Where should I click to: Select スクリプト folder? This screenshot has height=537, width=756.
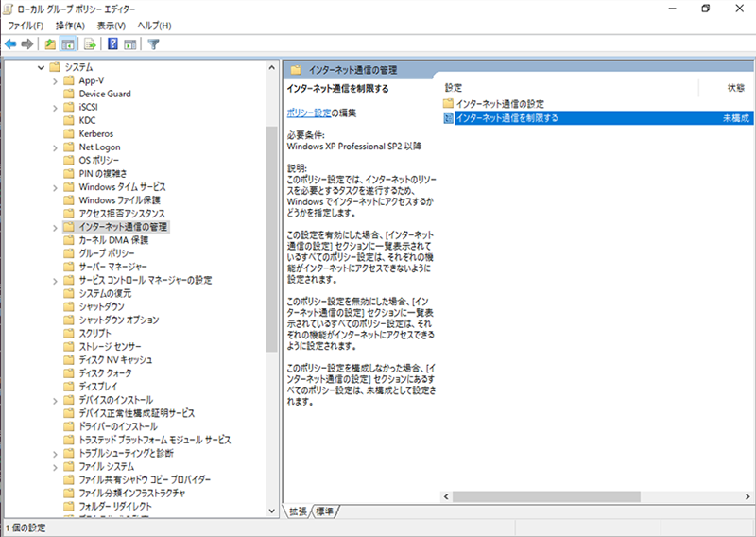(x=95, y=333)
